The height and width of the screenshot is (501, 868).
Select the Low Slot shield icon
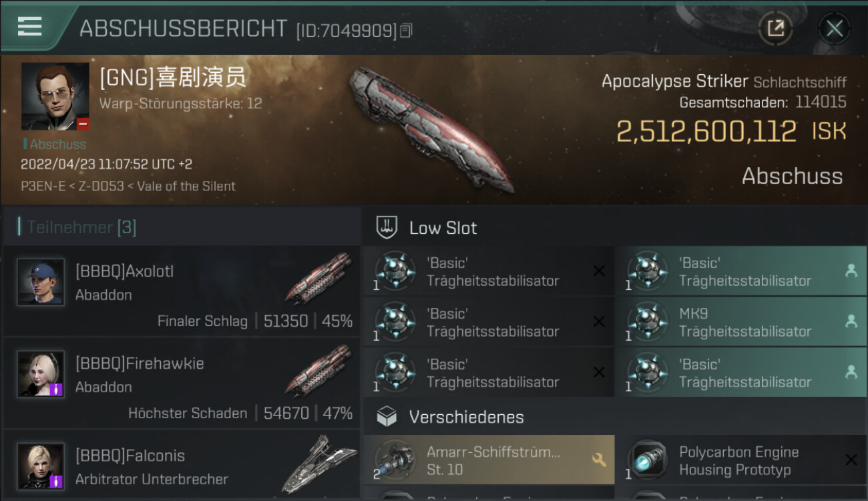pos(387,227)
